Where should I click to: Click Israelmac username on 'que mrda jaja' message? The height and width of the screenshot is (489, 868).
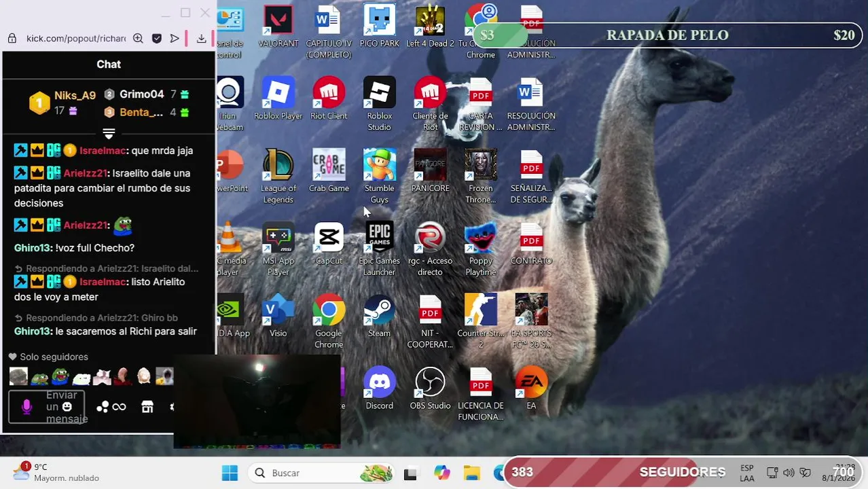click(x=103, y=151)
